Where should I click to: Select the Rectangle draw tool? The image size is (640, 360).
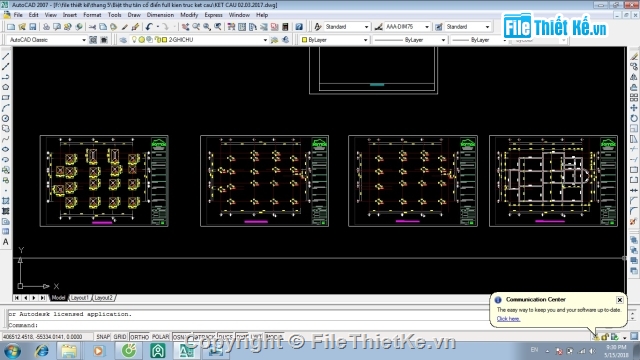pos(6,98)
